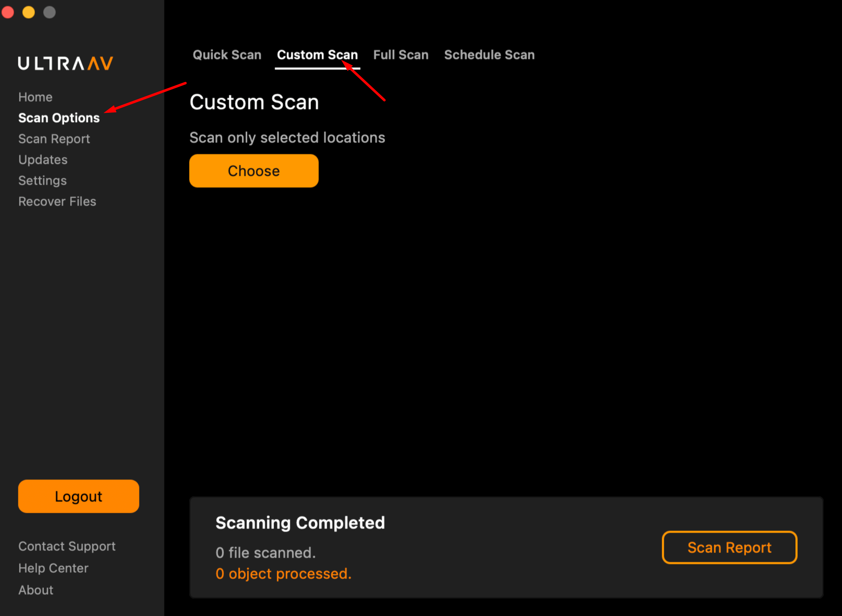Click the "Scanning Completed" heading
This screenshot has width=842, height=616.
(x=300, y=523)
